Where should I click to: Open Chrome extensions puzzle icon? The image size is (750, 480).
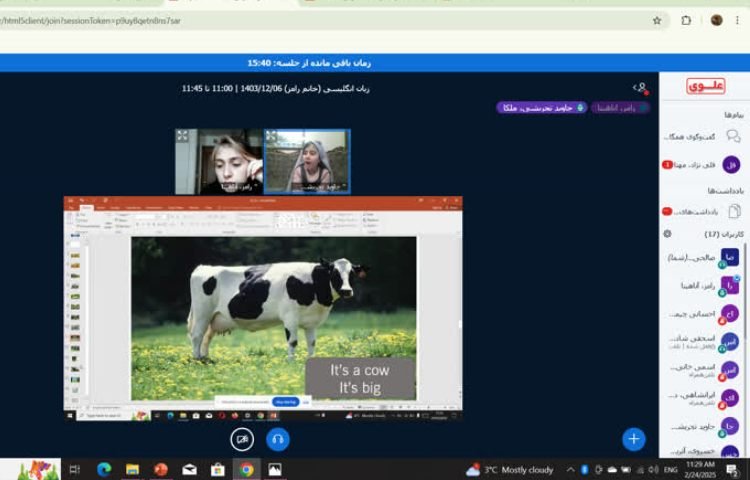pos(686,21)
